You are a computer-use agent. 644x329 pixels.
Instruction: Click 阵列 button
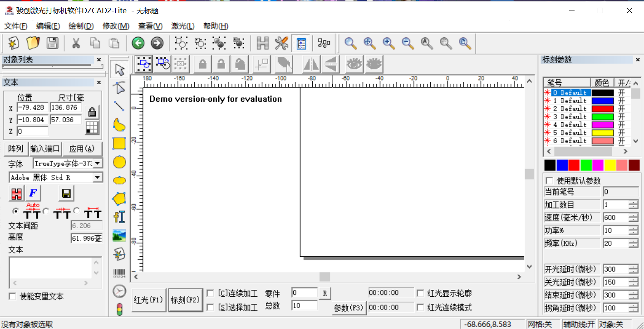(x=15, y=149)
